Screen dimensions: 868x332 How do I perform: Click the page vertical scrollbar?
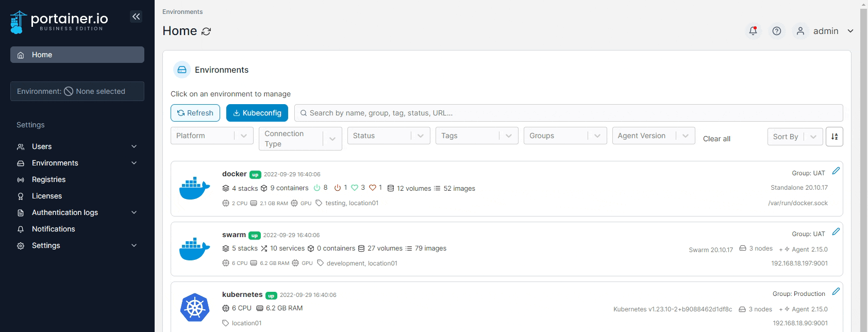coord(863,166)
